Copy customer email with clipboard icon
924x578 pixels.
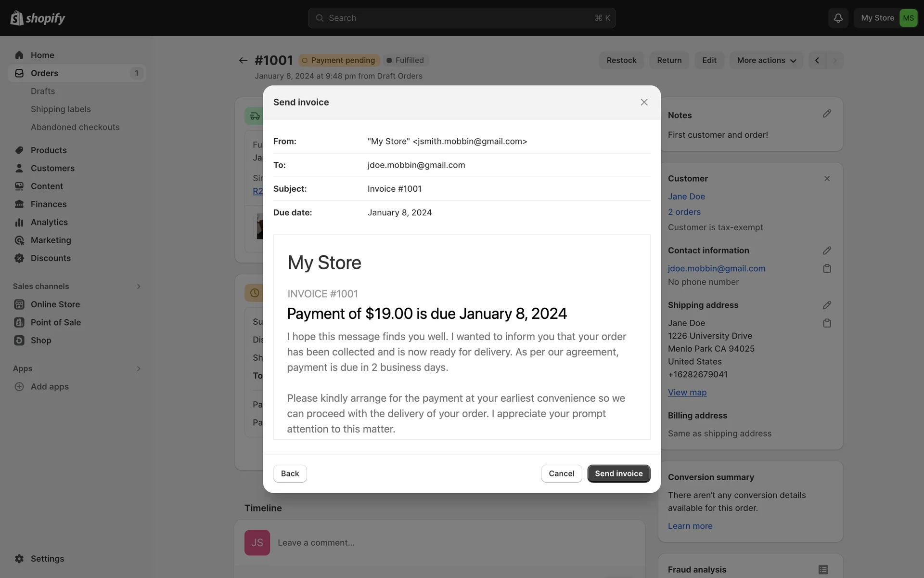(x=827, y=268)
